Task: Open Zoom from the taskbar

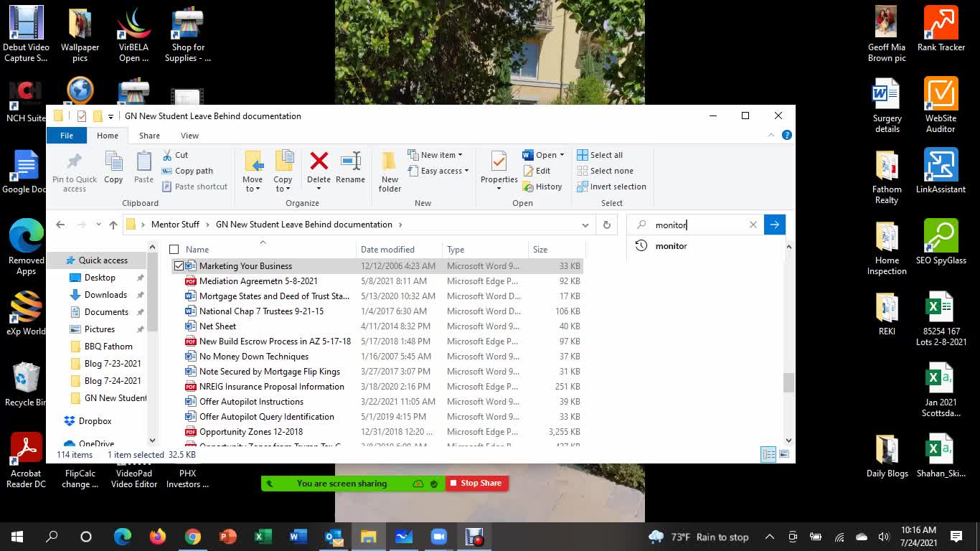Action: pyautogui.click(x=438, y=536)
